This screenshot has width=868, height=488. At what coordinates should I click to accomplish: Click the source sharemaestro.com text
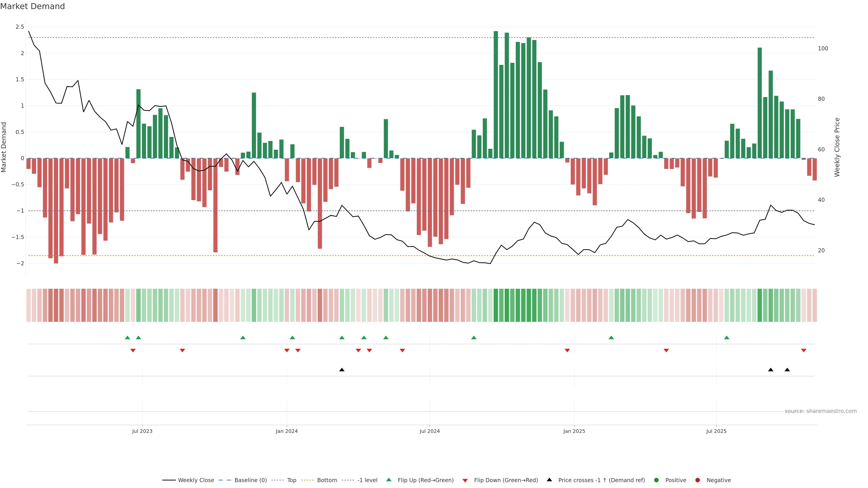[821, 411]
